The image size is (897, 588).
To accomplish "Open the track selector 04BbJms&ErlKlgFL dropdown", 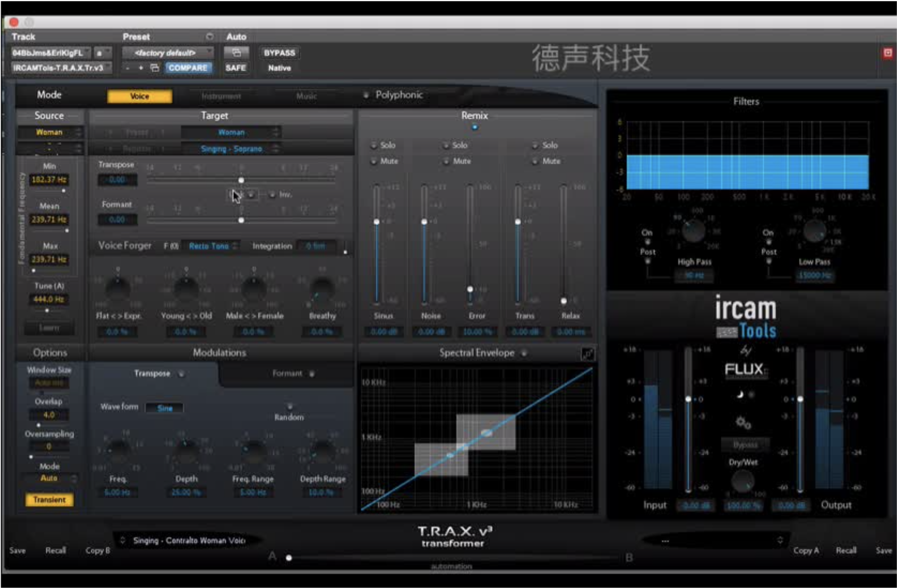I will [51, 53].
